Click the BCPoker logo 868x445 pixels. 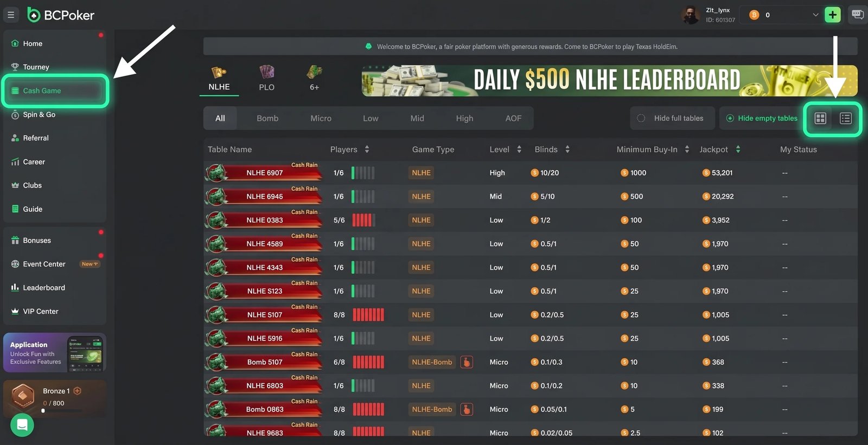61,15
